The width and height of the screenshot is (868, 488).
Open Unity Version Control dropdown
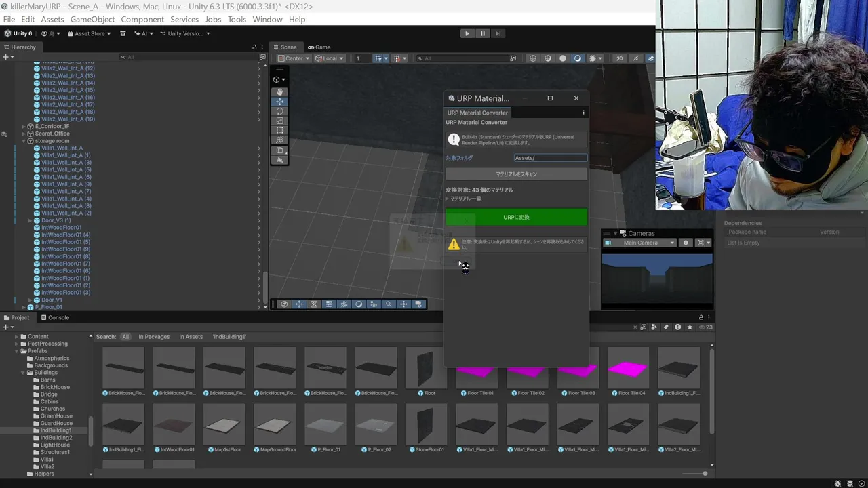[184, 33]
